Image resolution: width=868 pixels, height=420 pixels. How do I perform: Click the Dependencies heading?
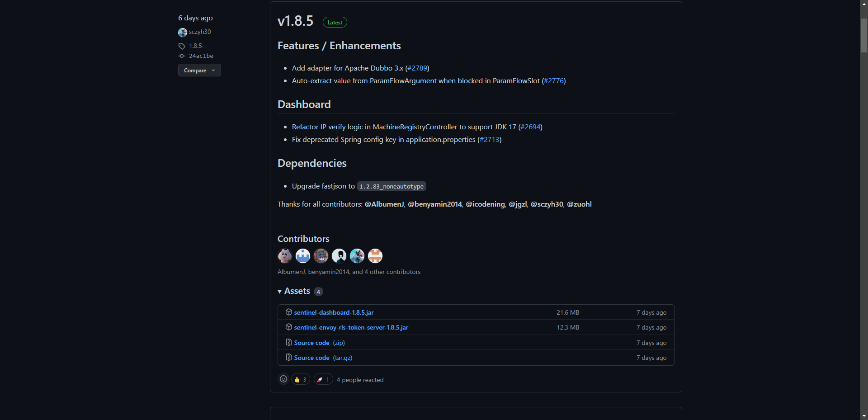[312, 163]
